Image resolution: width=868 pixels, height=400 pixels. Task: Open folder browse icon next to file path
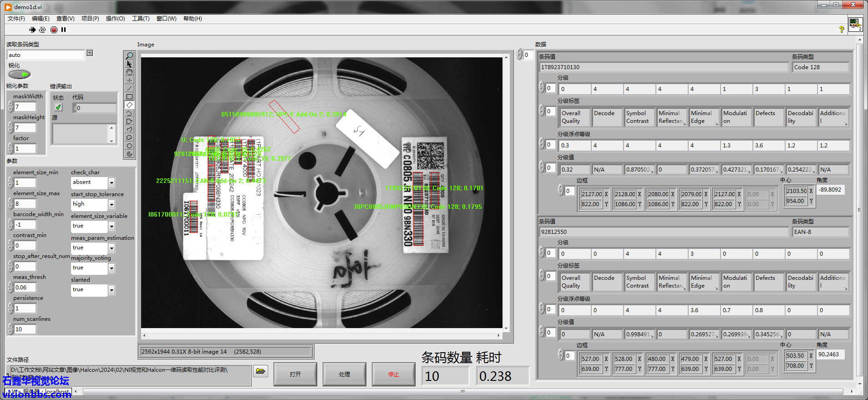click(260, 371)
